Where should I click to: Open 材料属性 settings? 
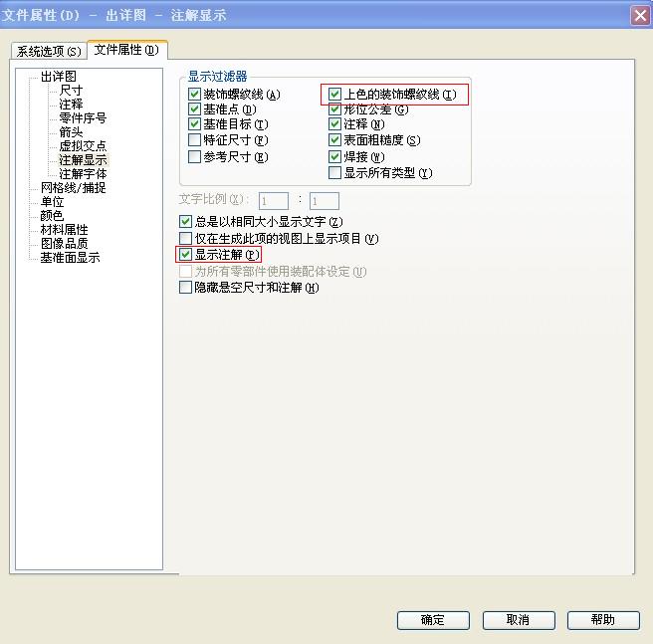click(64, 230)
